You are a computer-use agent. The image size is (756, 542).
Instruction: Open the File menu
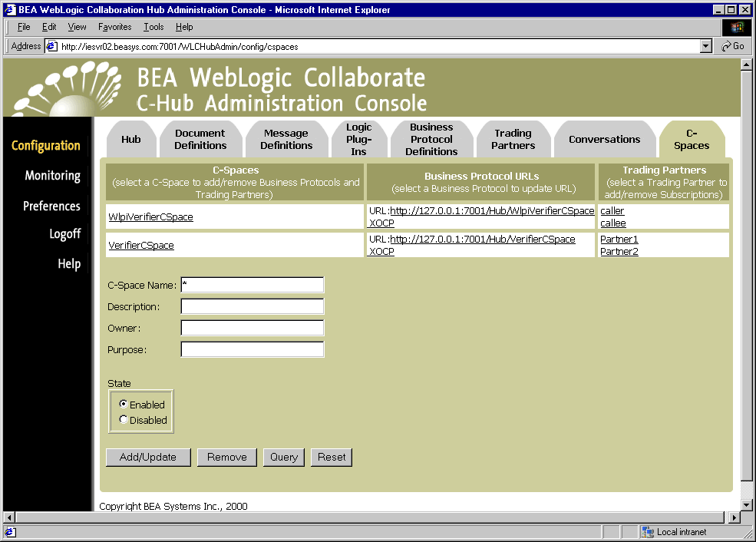[x=24, y=27]
